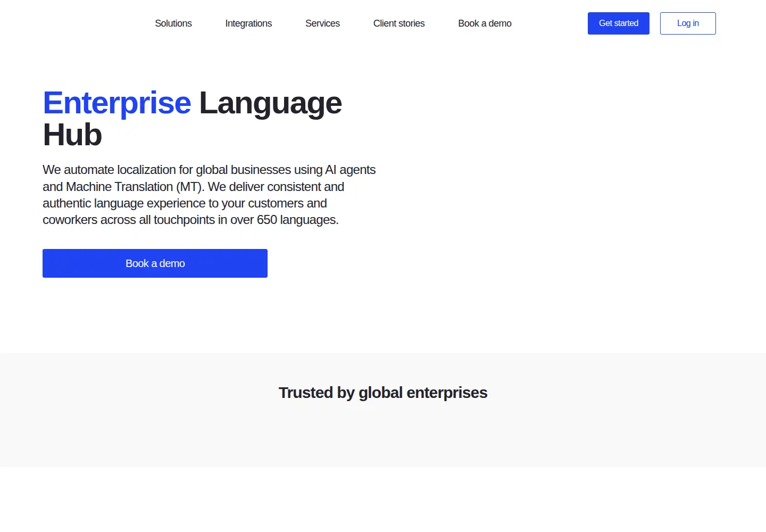Click the Trusted by global enterprises heading
Screen dimensions: 766x532
pos(383,393)
